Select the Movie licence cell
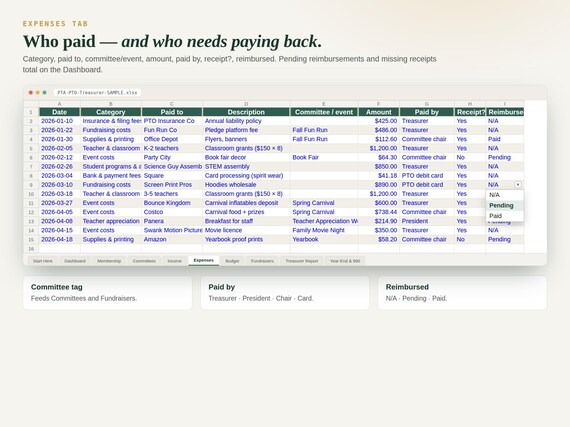Image resolution: width=570 pixels, height=427 pixels. tap(246, 230)
